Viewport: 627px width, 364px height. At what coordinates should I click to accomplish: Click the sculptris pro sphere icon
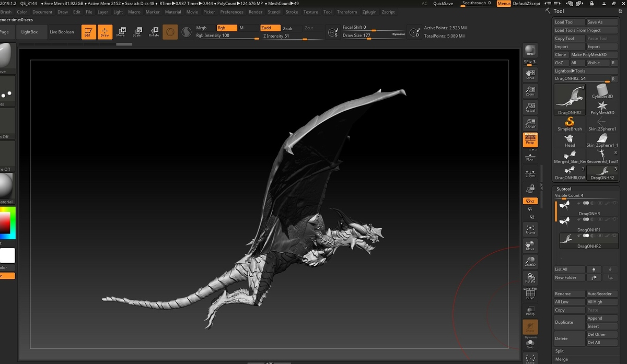[x=186, y=32]
